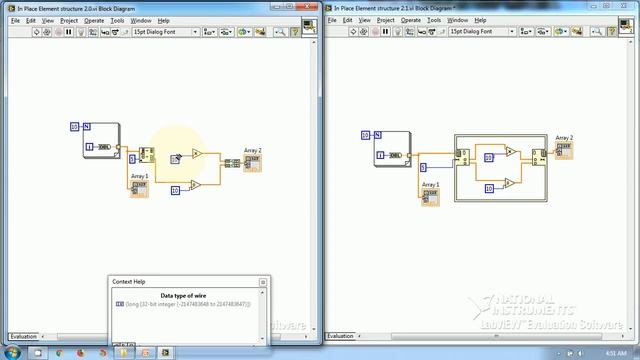640x360 pixels.
Task: Select the Multiply node inside In Place structure
Action: pos(511,152)
